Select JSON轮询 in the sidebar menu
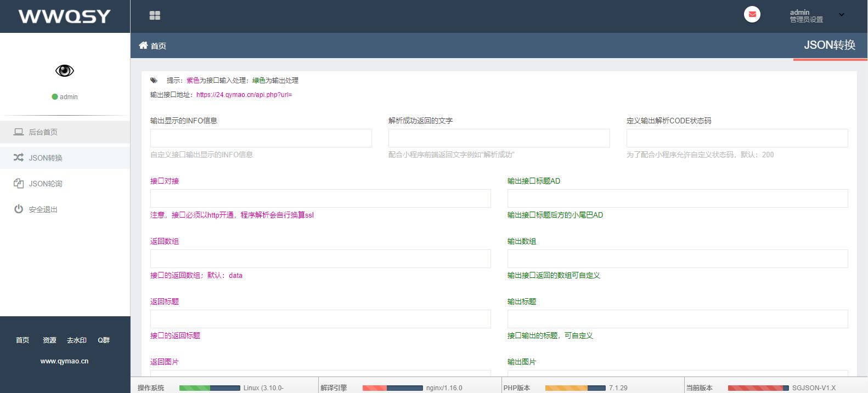Viewport: 868px width, 393px height. tap(46, 184)
